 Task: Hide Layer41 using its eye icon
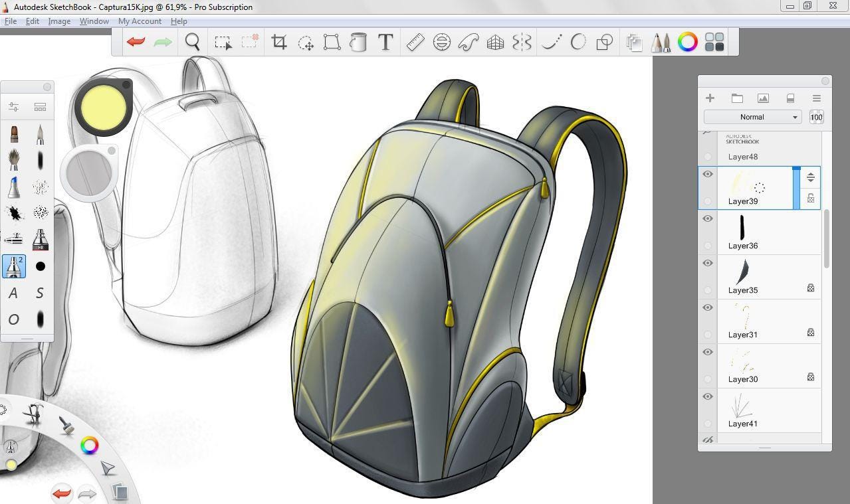pos(708,396)
